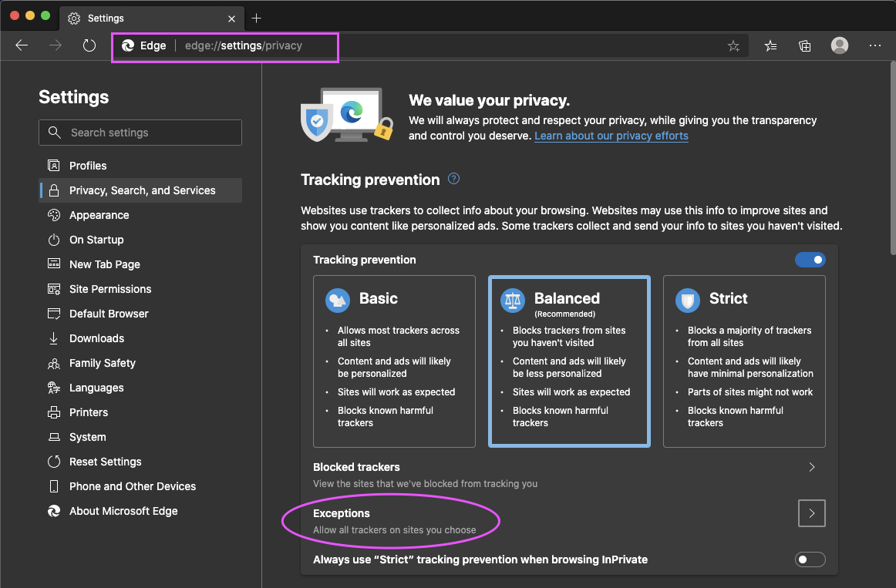Click the Profiles sidebar icon
The image size is (896, 588).
point(54,166)
